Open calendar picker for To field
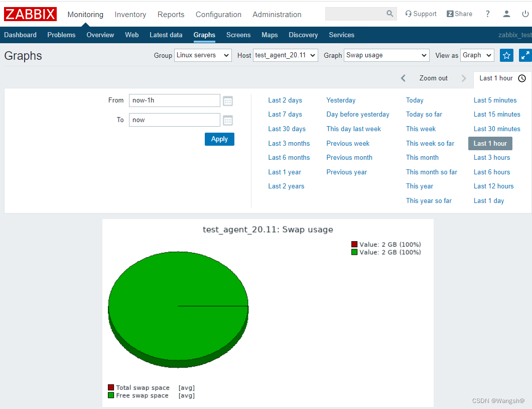Viewport: 532px width, 409px height. click(228, 120)
